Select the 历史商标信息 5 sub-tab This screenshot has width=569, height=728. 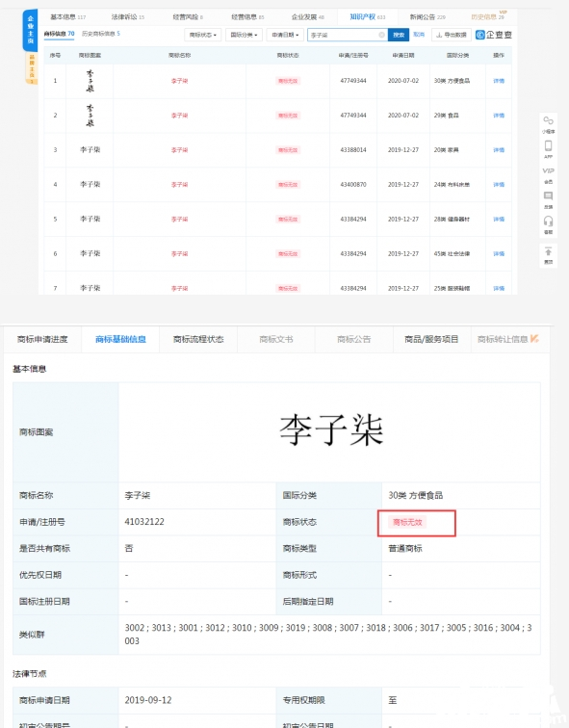(101, 34)
